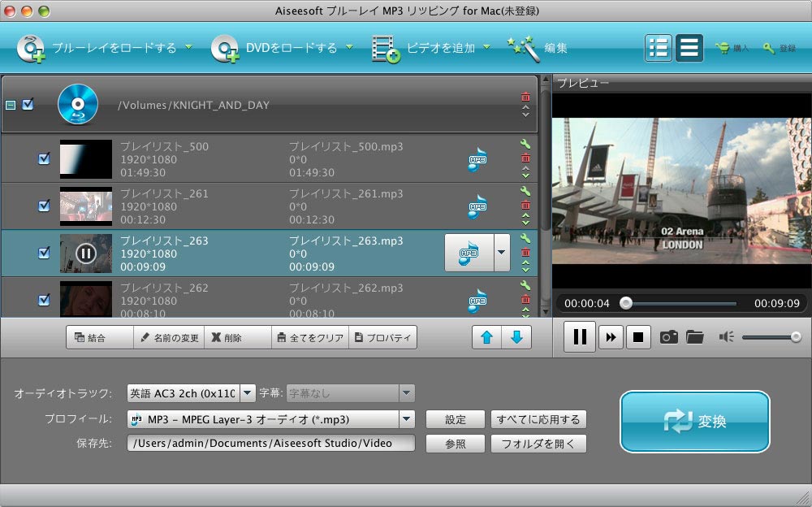Open the プロフィール MP3 format dropdown
The width and height of the screenshot is (812, 507).
(407, 419)
